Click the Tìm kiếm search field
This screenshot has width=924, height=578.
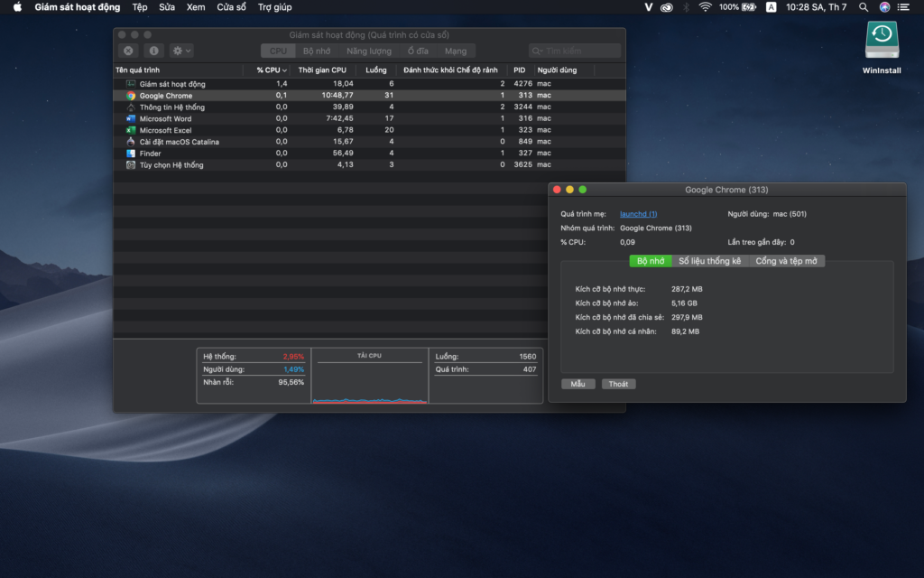[x=575, y=51]
